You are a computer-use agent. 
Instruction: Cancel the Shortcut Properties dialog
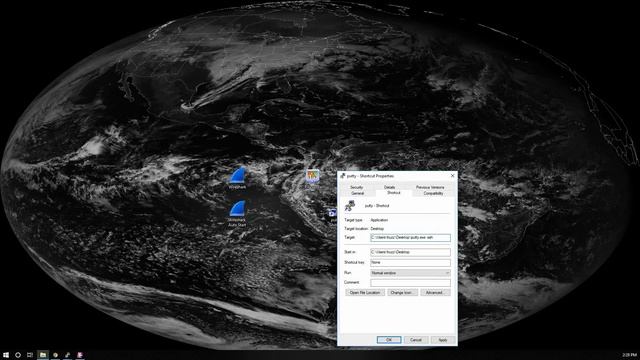[x=416, y=340]
